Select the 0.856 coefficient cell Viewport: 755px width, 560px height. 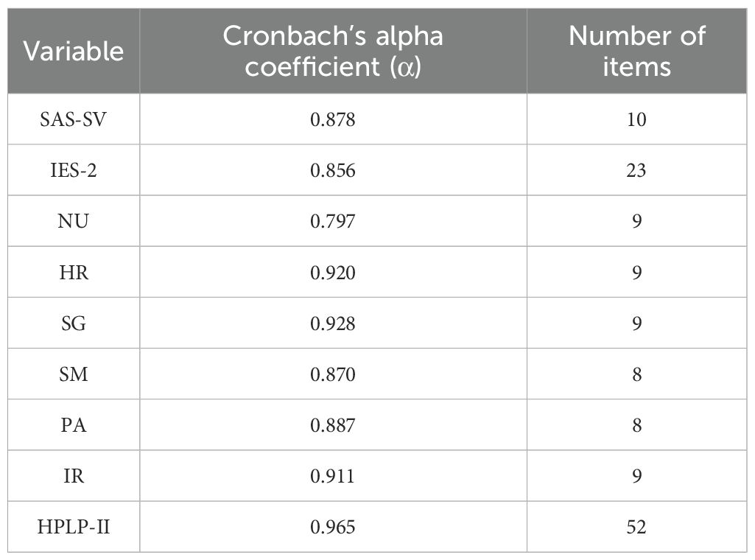(x=333, y=170)
